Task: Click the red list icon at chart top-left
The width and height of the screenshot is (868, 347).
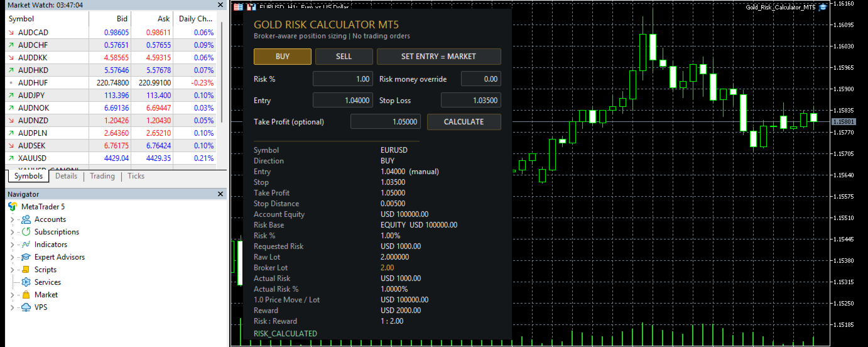Action: (x=237, y=8)
